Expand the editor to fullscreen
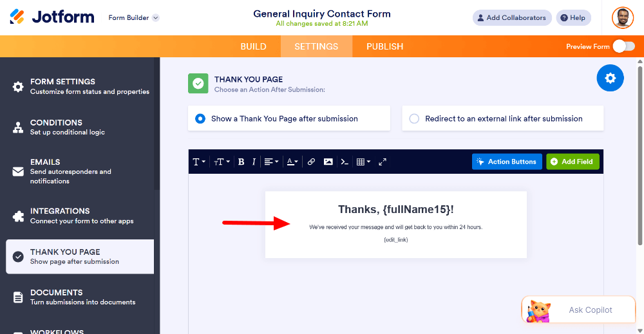 click(383, 162)
